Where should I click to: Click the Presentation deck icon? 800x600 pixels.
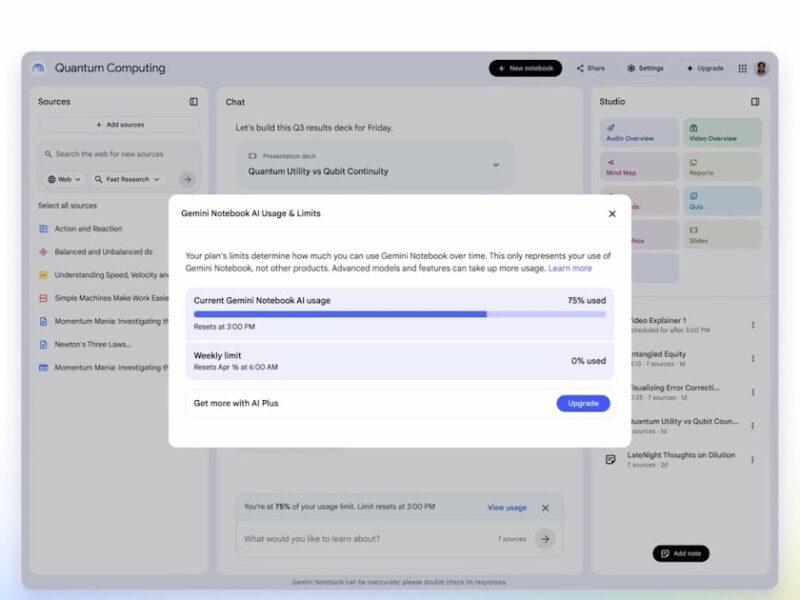coord(252,156)
